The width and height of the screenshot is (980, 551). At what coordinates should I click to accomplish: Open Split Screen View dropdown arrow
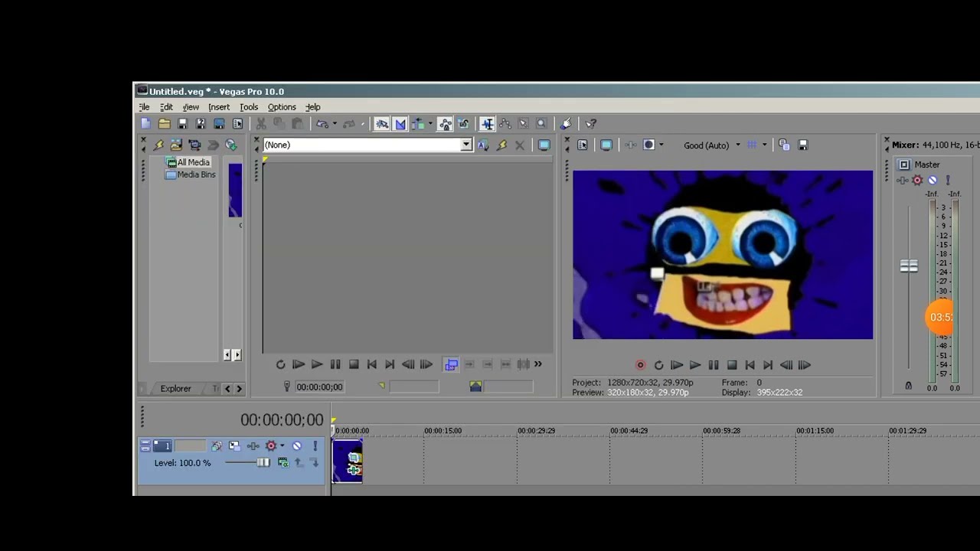661,145
